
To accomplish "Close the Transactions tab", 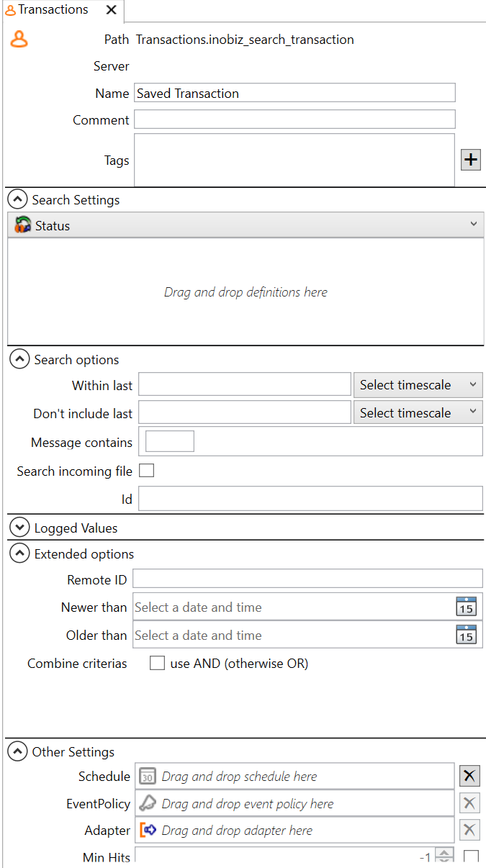I will [111, 10].
